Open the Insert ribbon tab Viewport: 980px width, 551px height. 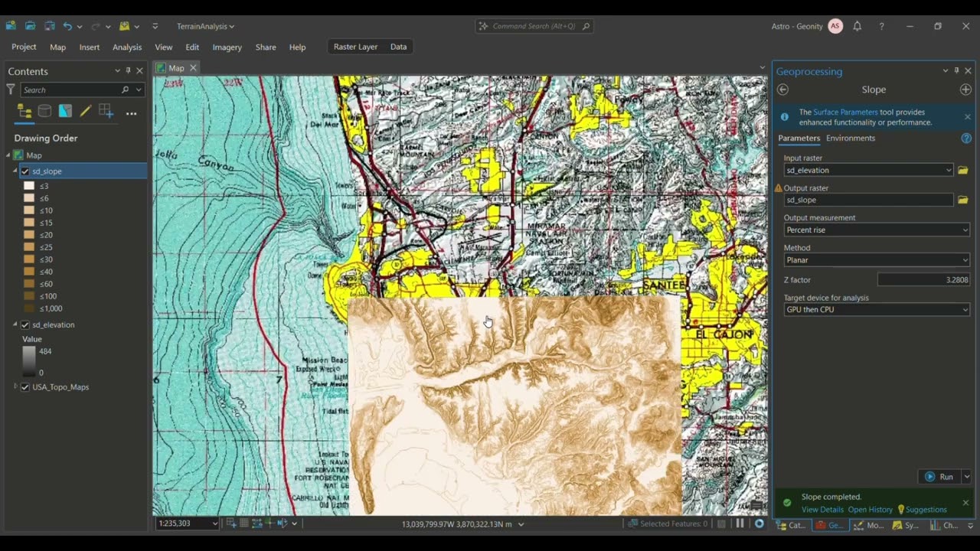coord(90,47)
